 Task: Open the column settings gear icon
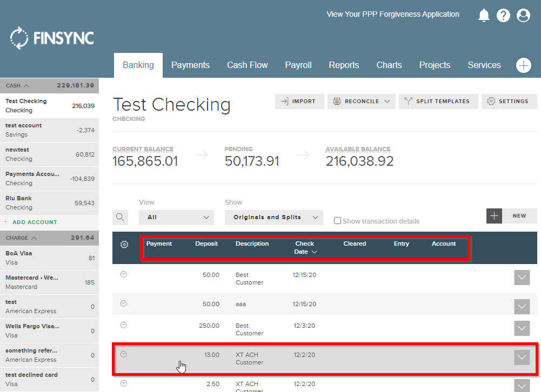tap(124, 245)
